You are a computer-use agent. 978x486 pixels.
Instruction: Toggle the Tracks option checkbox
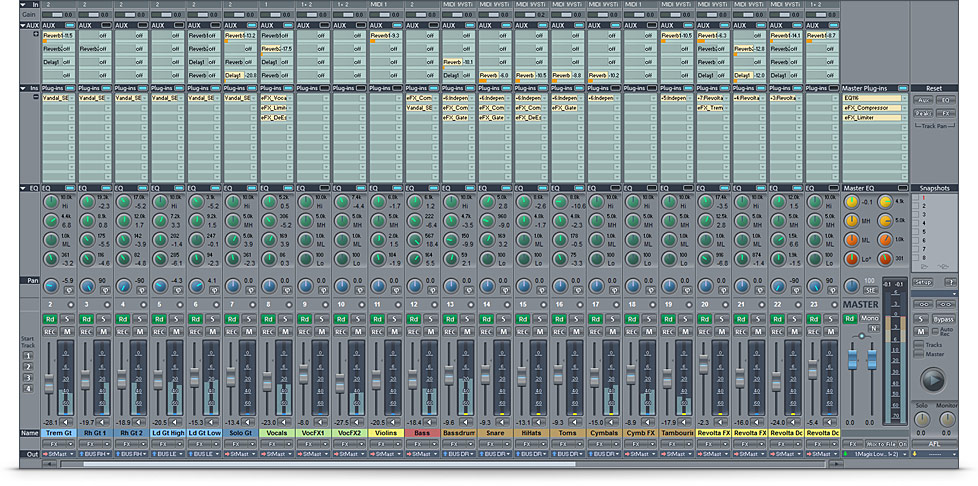pos(919,344)
